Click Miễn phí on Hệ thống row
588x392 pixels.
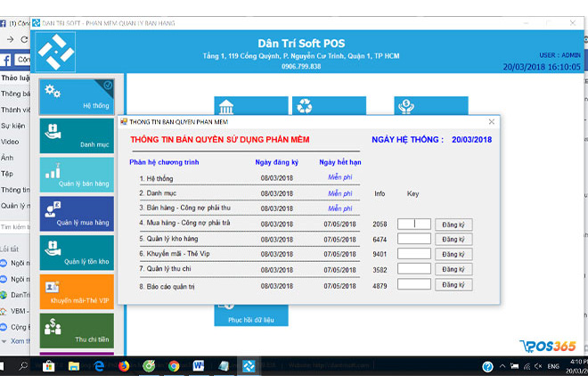pos(340,177)
